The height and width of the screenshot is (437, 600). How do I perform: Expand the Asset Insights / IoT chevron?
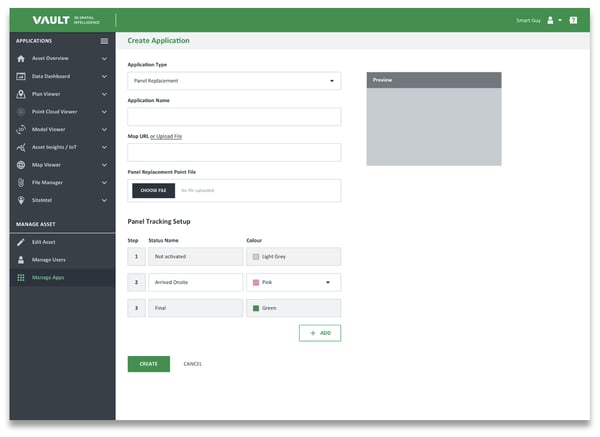pyautogui.click(x=104, y=147)
